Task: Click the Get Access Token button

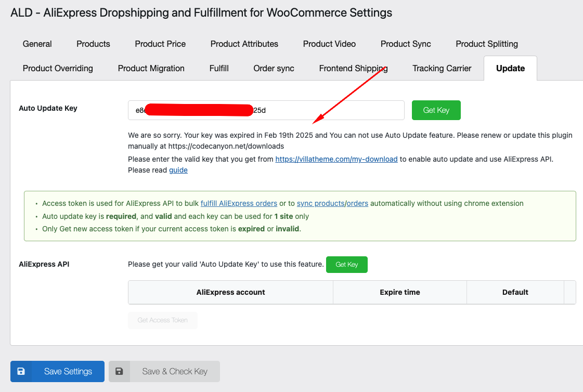Action: (162, 320)
